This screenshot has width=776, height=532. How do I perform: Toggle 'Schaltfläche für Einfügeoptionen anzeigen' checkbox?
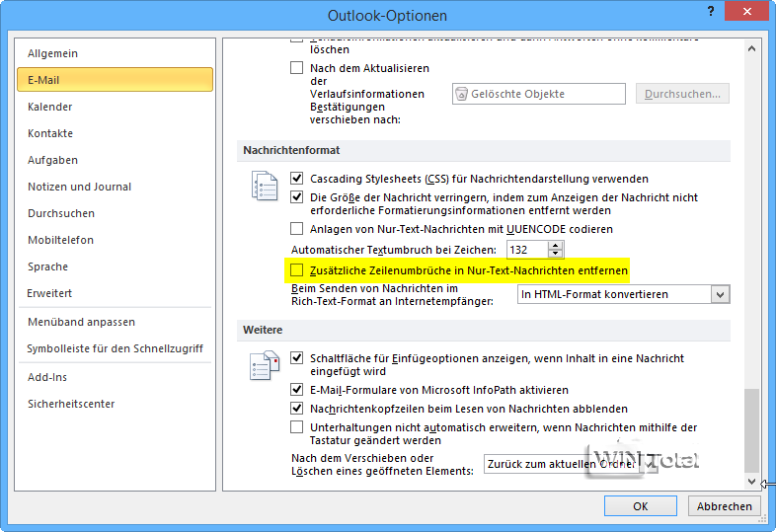296,358
